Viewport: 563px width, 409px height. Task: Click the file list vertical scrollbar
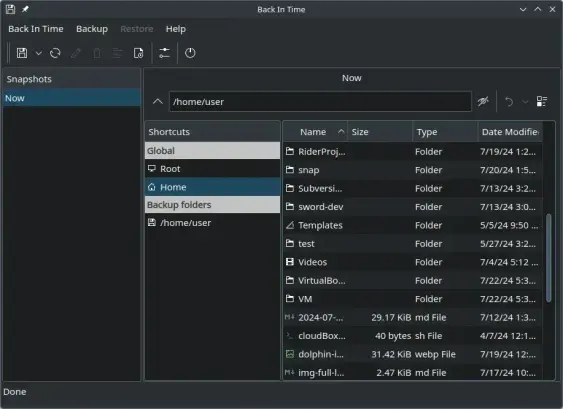click(548, 258)
